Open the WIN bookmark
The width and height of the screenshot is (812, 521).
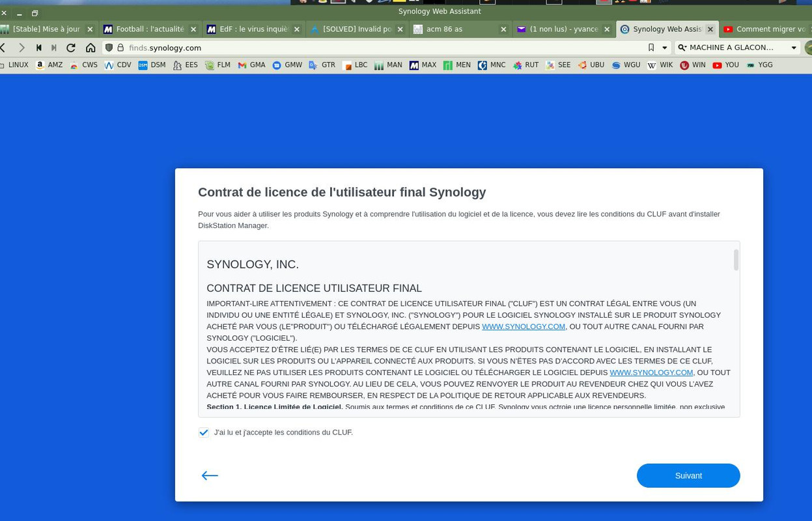coord(692,65)
